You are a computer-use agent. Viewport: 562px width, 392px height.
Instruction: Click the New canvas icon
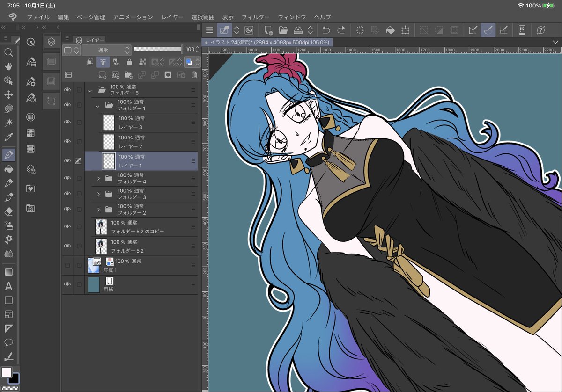(x=269, y=30)
